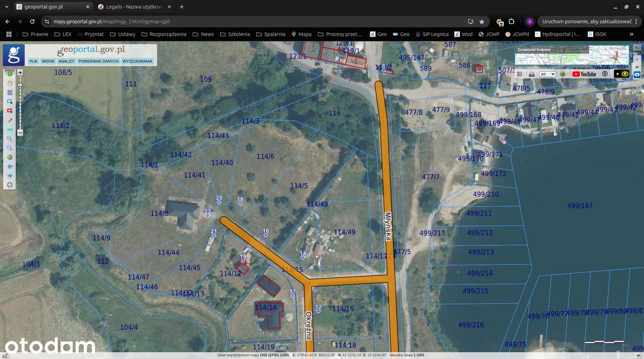Toggle the blue eye visibility button
The width and height of the screenshot is (644, 359).
(637, 74)
